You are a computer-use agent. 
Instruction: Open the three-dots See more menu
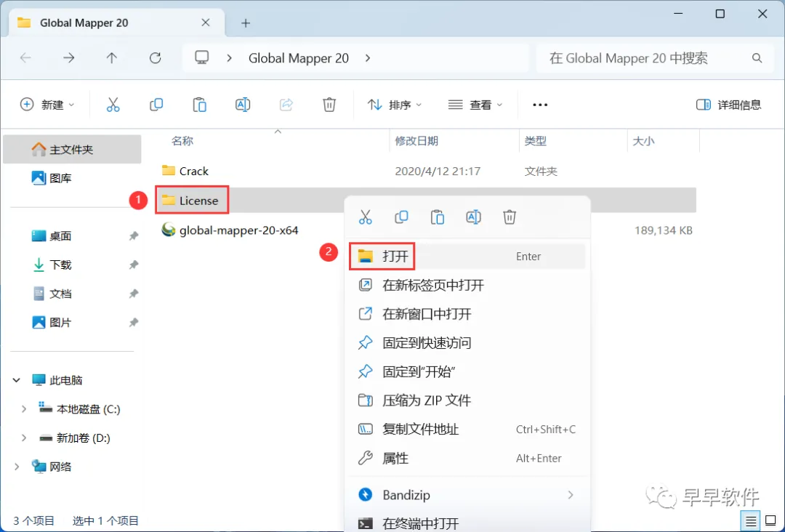coord(540,105)
